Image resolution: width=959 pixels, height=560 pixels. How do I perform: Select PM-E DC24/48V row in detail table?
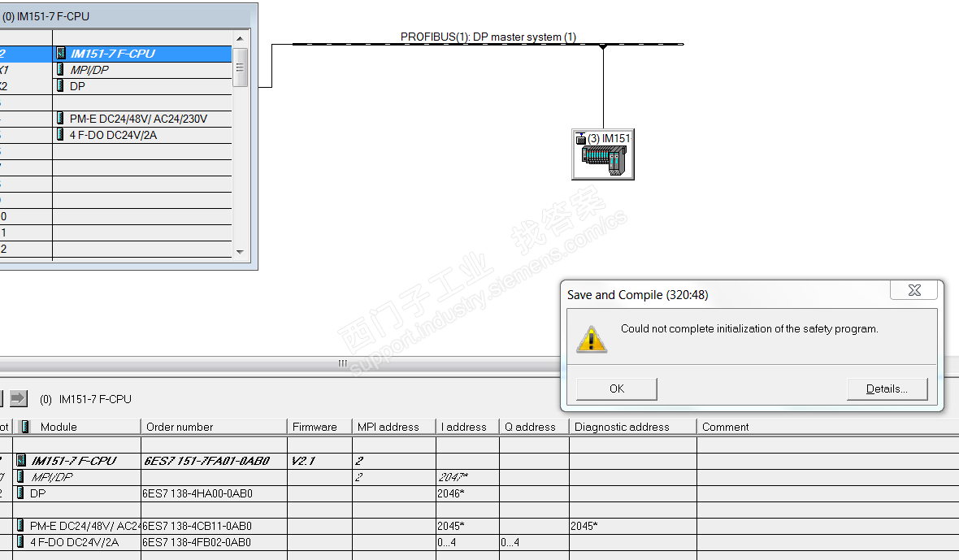click(479, 526)
